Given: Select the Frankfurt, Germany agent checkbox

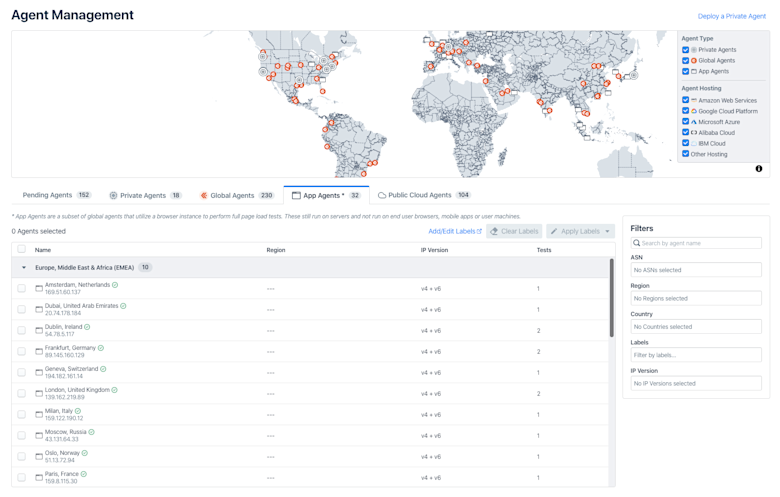Looking at the screenshot, I should click(21, 352).
